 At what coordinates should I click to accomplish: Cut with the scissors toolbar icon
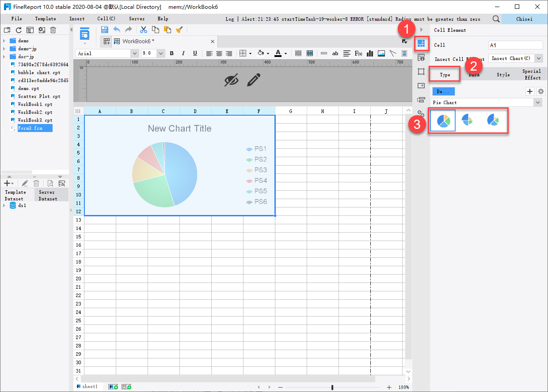[143, 30]
